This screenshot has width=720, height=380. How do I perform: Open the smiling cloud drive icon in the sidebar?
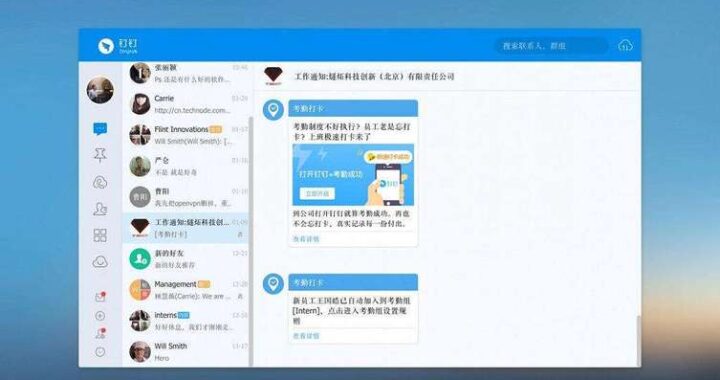(100, 262)
